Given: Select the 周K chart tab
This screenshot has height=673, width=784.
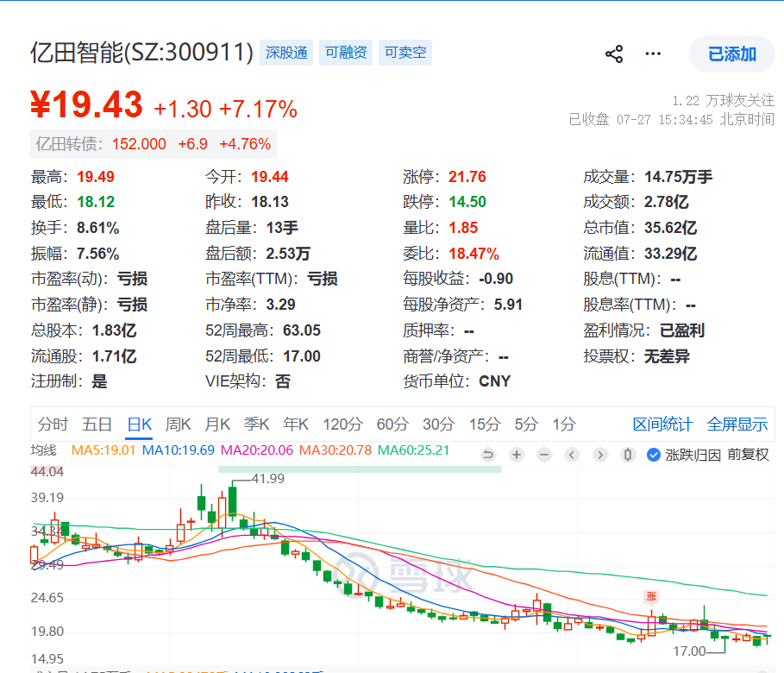Looking at the screenshot, I should 178,425.
